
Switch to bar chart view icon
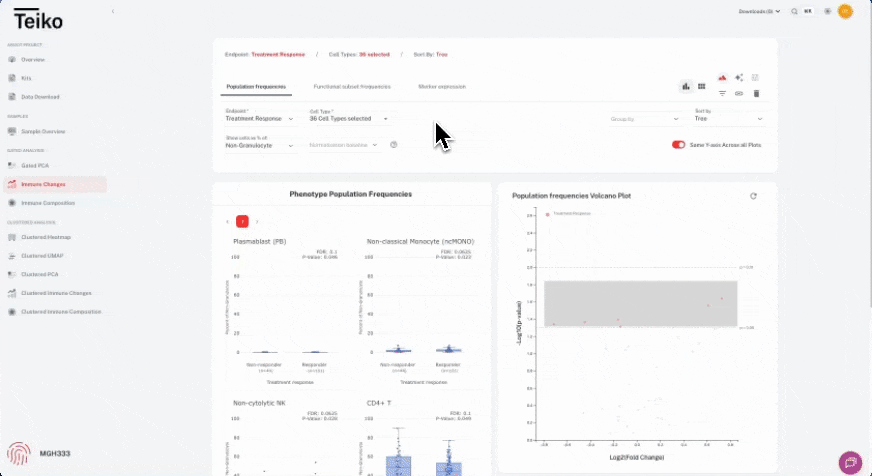[686, 86]
